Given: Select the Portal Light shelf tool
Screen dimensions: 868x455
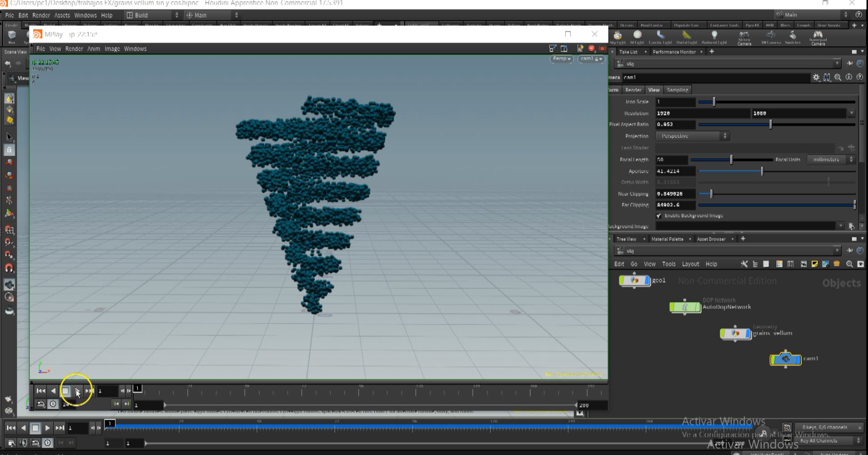Looking at the screenshot, I should point(687,37).
